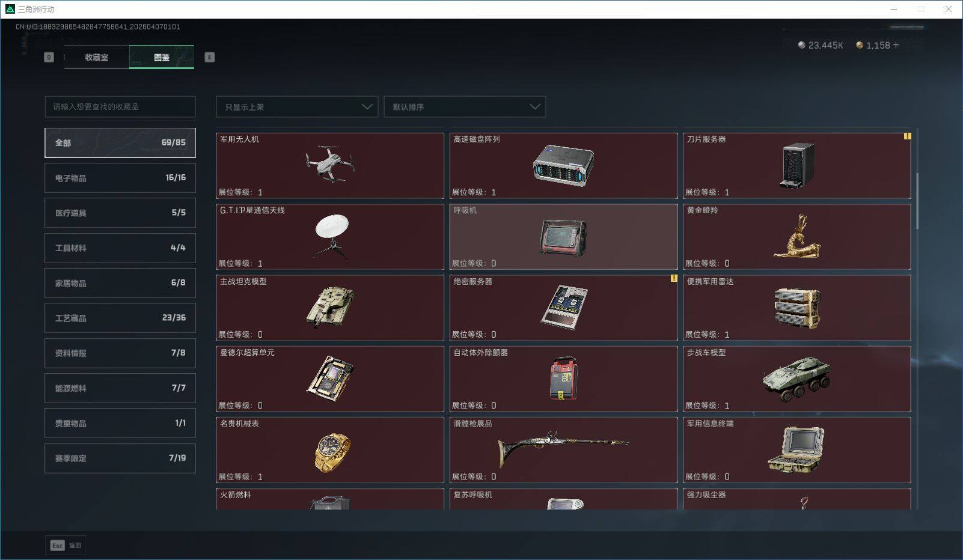Screen dimensions: 963x560
Task: Click the CN UID text line
Action: pos(98,26)
